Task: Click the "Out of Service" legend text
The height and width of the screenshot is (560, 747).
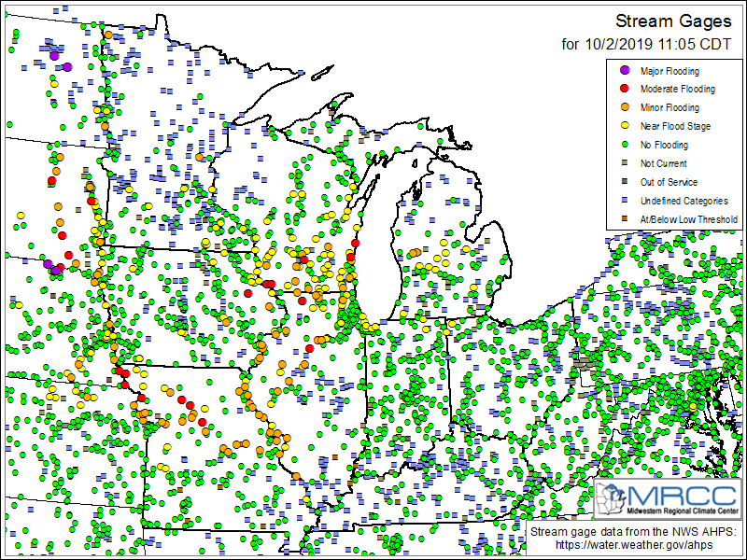Action: (x=669, y=183)
